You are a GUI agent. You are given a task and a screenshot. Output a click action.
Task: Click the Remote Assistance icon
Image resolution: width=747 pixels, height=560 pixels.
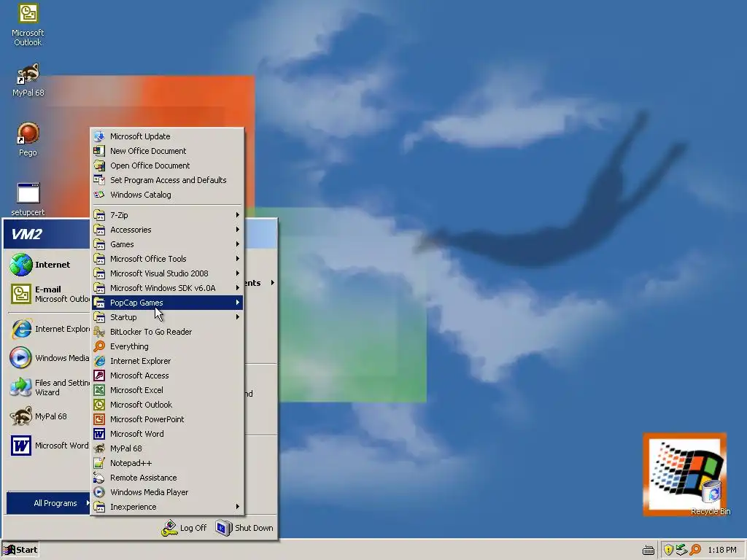click(x=99, y=478)
